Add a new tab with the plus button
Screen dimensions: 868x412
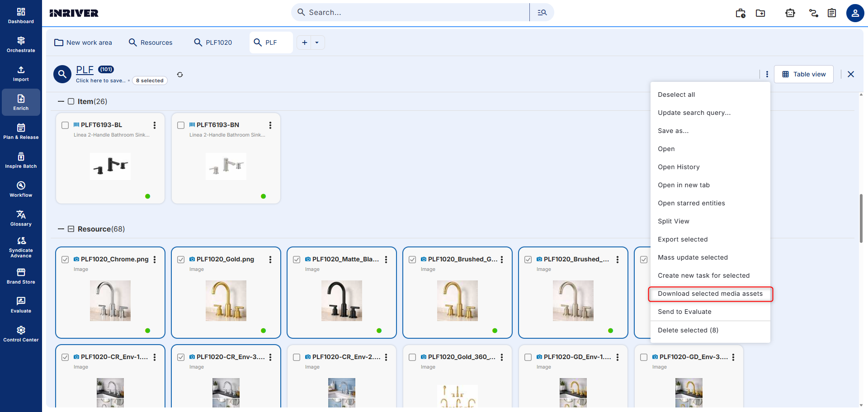(305, 43)
